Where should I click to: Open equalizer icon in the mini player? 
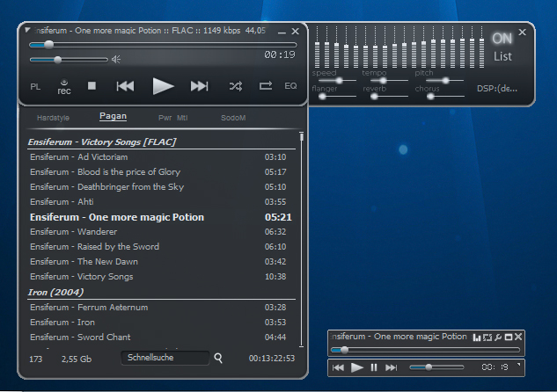[477, 338]
